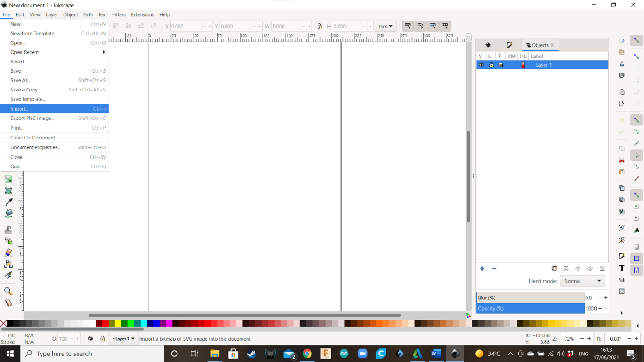Viewport: 644px width, 362px height.
Task: Select the Zoom magnifier tool
Action: (8, 292)
